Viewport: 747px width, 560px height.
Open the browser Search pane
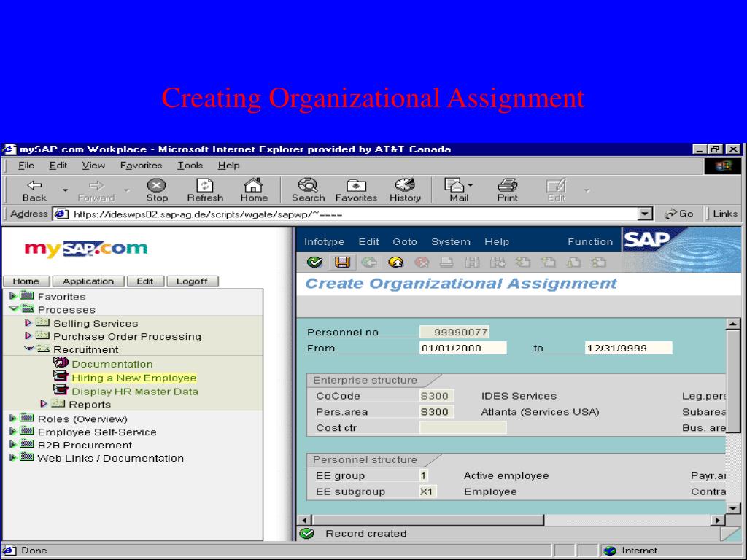coord(309,190)
